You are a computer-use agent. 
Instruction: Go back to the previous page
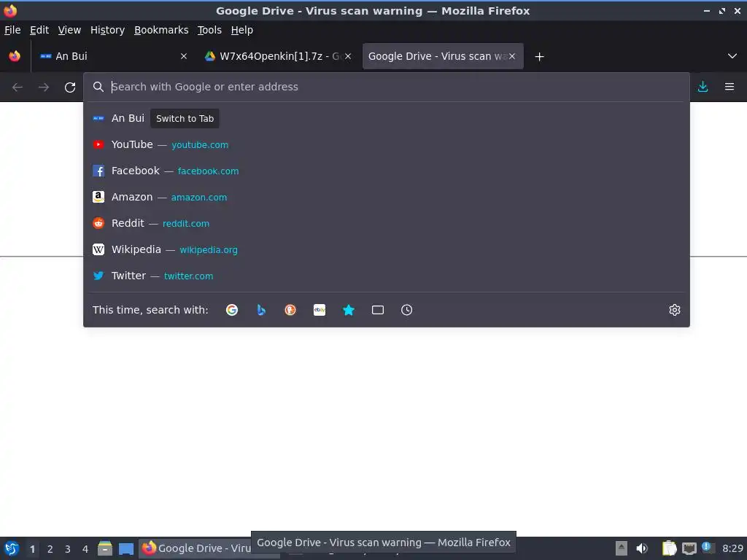tap(18, 87)
